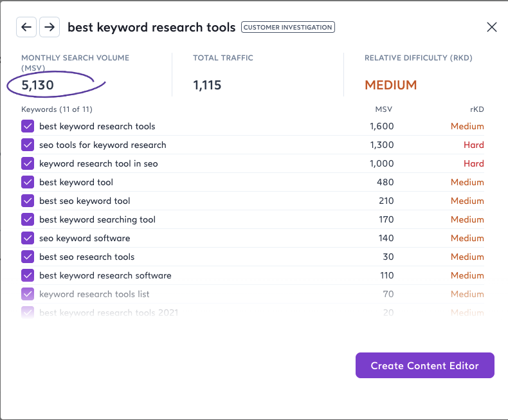Image resolution: width=508 pixels, height=420 pixels.
Task: Deselect the 'best keyword tool' checkbox
Action: click(28, 182)
